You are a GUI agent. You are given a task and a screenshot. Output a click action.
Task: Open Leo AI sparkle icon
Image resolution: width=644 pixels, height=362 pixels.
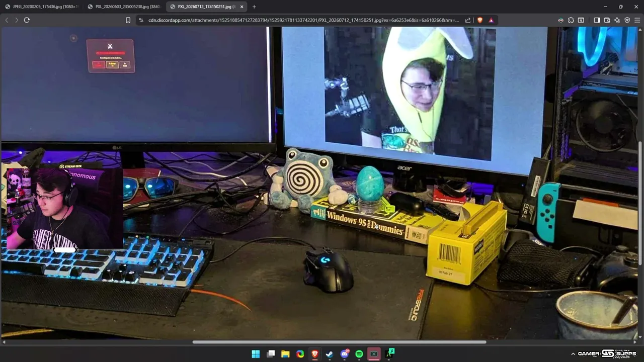[x=617, y=20]
